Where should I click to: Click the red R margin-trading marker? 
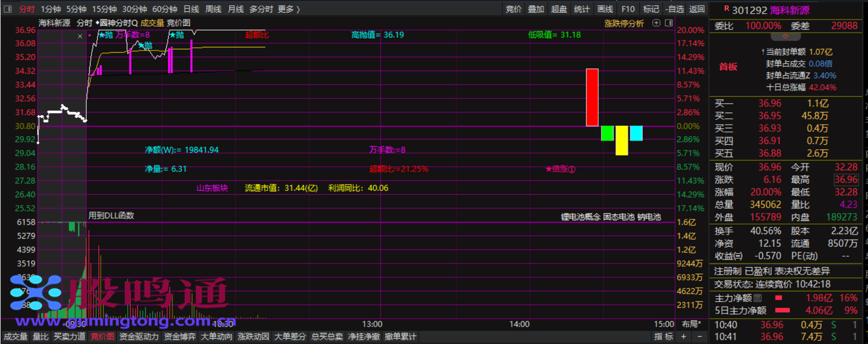(727, 8)
